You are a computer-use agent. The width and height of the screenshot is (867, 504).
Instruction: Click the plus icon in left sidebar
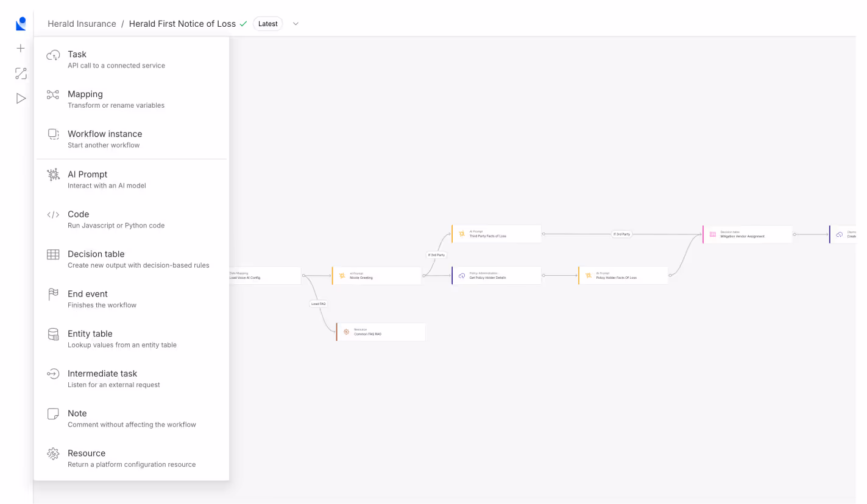tap(21, 48)
